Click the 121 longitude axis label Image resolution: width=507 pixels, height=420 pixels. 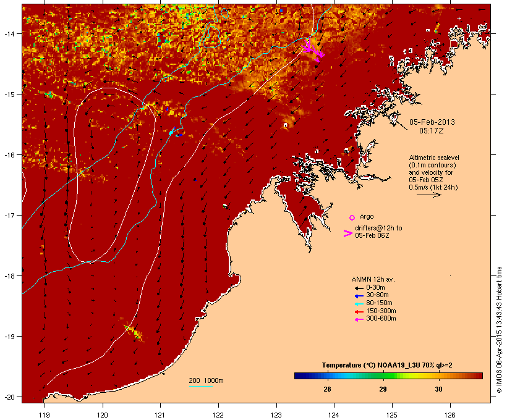[160, 415]
